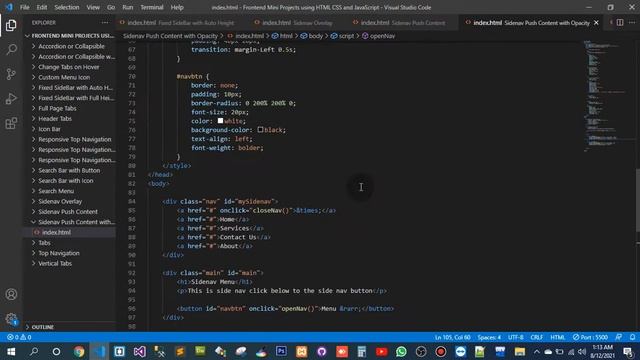The height and width of the screenshot is (360, 640).
Task: Open the Help menu
Action: point(177,7)
